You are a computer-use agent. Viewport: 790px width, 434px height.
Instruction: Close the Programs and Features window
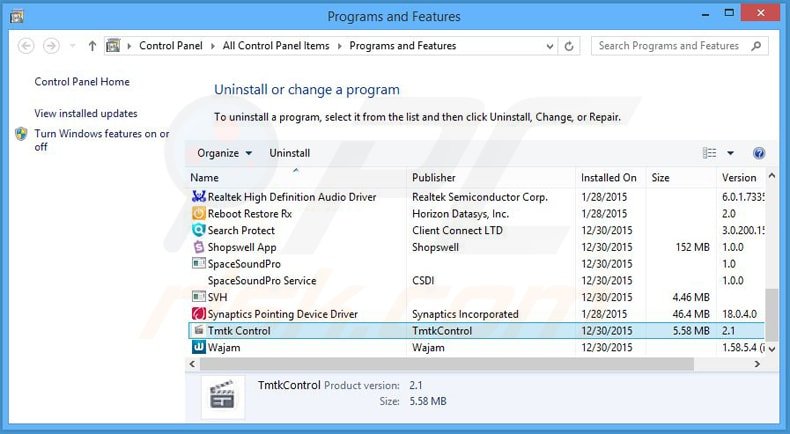761,13
